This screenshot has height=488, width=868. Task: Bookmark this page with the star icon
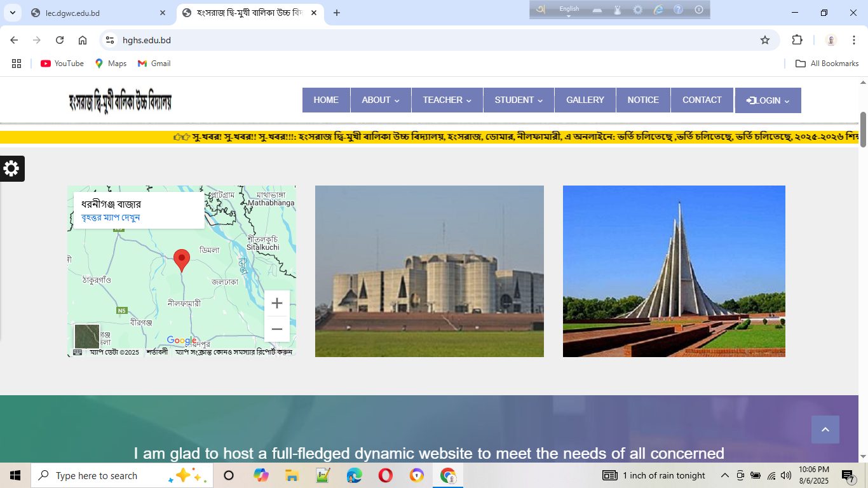coord(765,40)
